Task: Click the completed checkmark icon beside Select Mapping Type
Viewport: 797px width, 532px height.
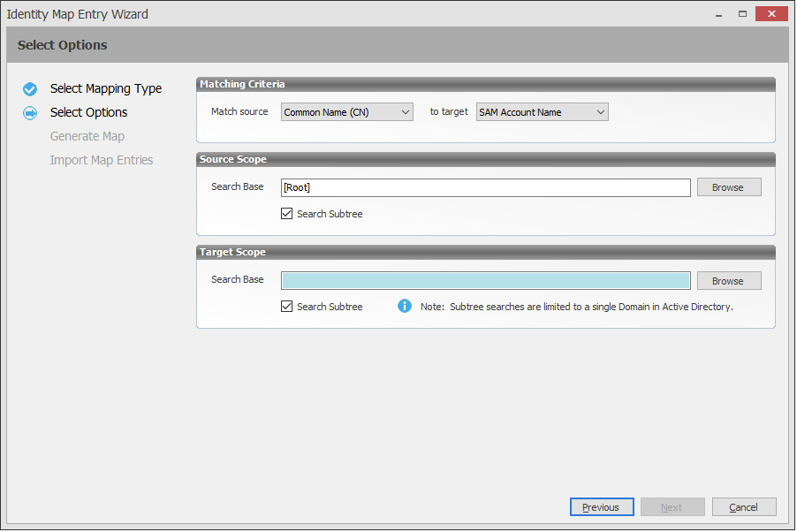Action: click(30, 89)
